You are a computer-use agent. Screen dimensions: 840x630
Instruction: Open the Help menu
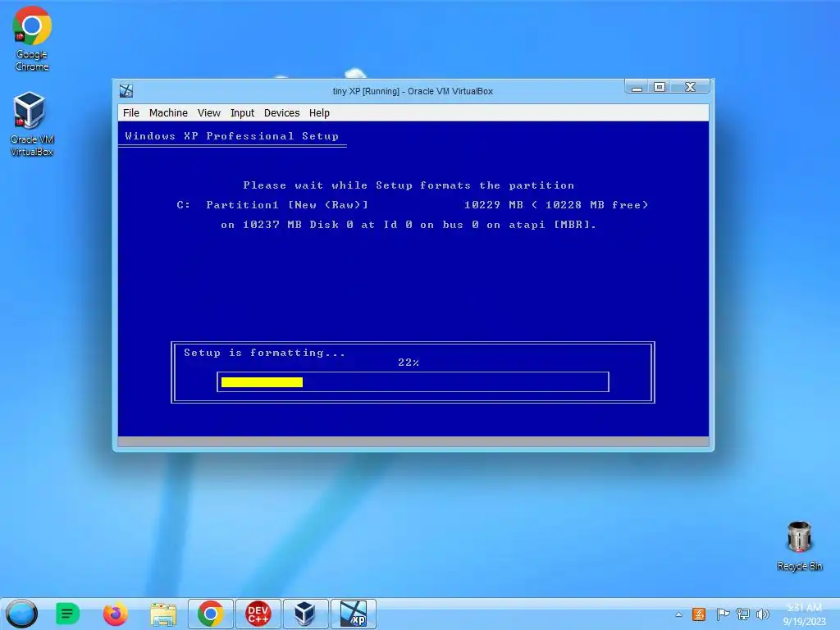pos(319,113)
